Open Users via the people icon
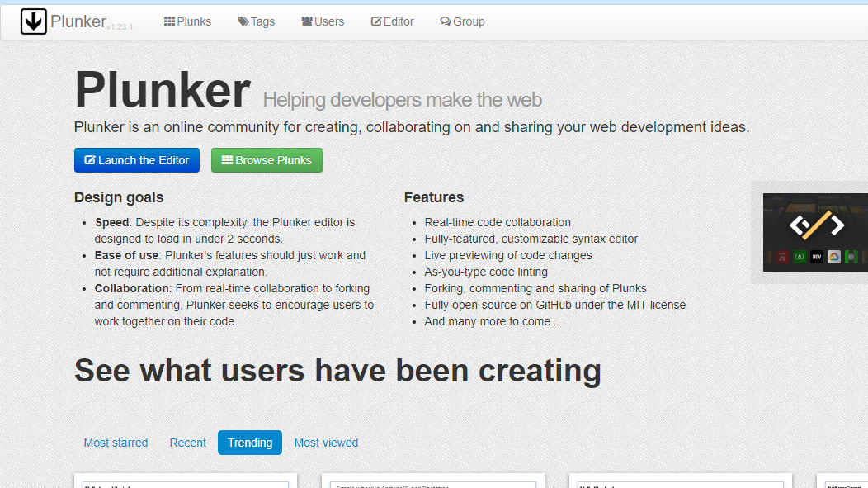The height and width of the screenshot is (488, 868). point(306,21)
